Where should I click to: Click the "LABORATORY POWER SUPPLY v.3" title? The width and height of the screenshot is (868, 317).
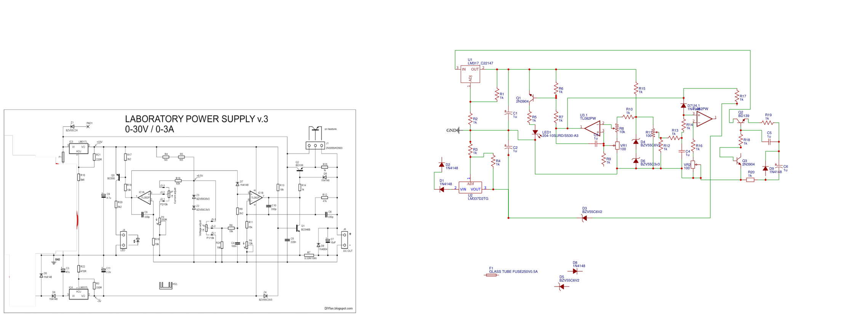click(x=197, y=119)
